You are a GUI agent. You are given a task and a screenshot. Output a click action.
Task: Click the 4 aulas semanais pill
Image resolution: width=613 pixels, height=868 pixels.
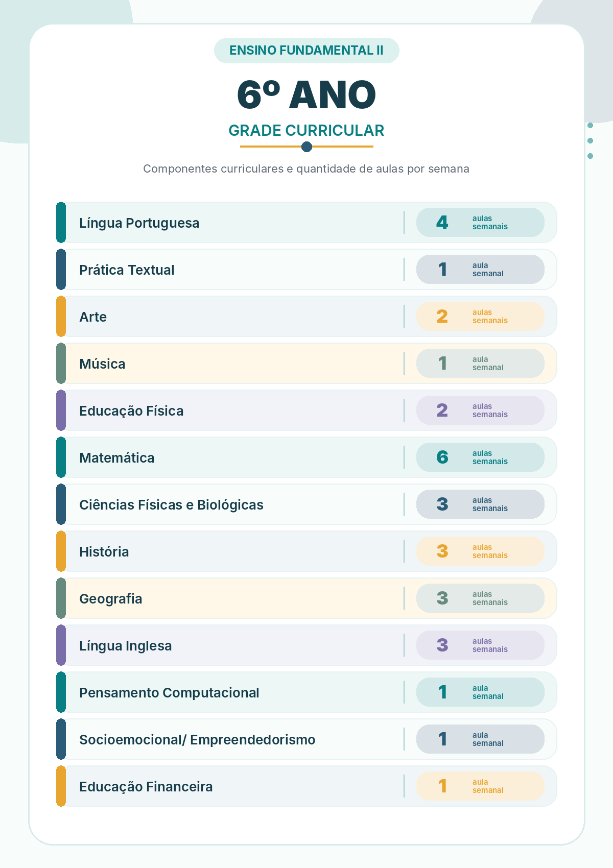pos(480,223)
